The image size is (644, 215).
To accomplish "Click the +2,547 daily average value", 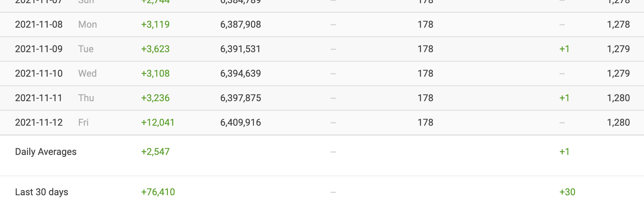I will coord(155,152).
